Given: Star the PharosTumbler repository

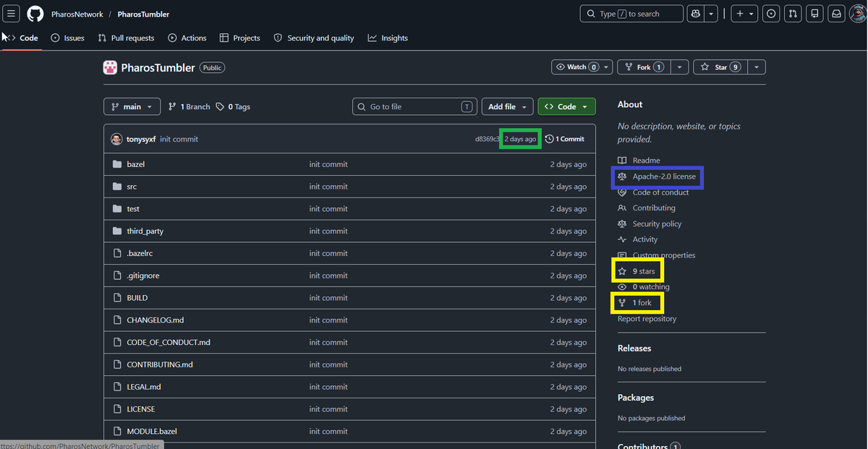Looking at the screenshot, I should coord(720,67).
